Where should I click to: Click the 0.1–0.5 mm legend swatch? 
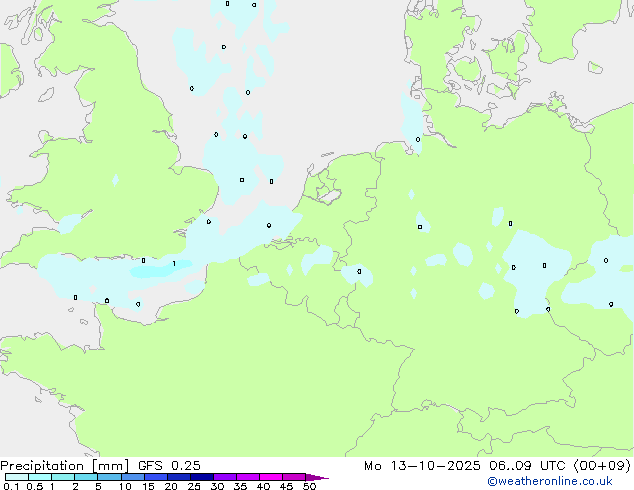click(17, 477)
